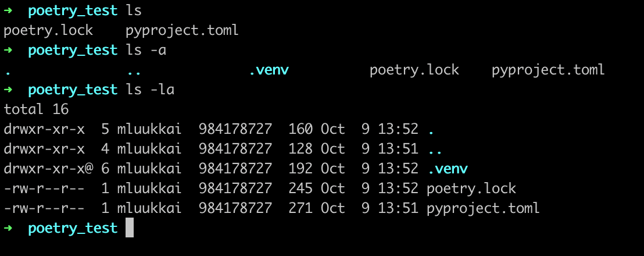This screenshot has height=256, width=644.
Task: Click the typed 'ls -la' command
Action: [x=150, y=90]
